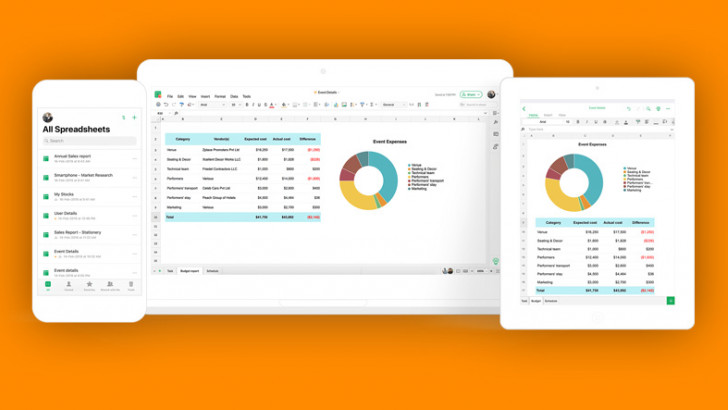This screenshot has width=728, height=410.
Task: Open the Format menu on laptop
Action: tap(220, 97)
